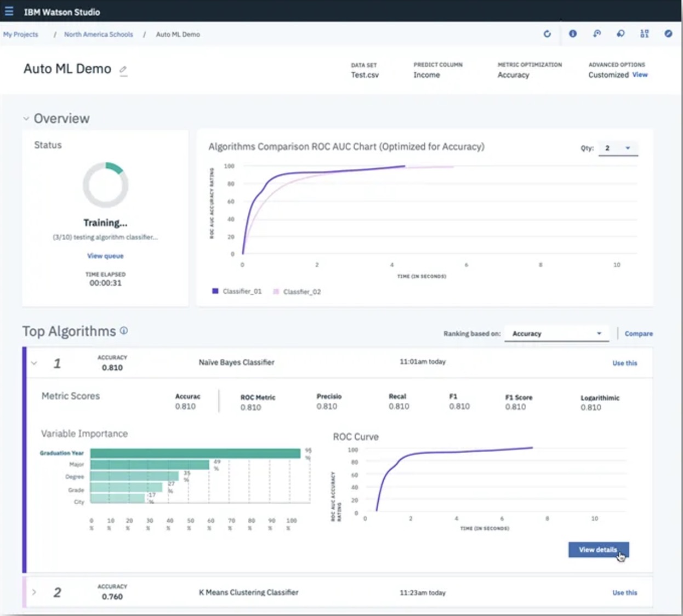Click the F1 Score label
683x616 pixels.
pyautogui.click(x=519, y=397)
